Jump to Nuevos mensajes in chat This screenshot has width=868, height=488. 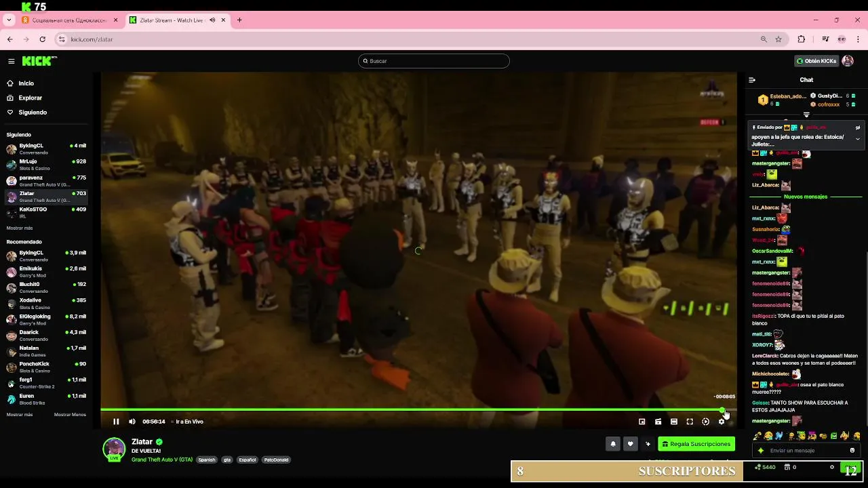pyautogui.click(x=806, y=197)
